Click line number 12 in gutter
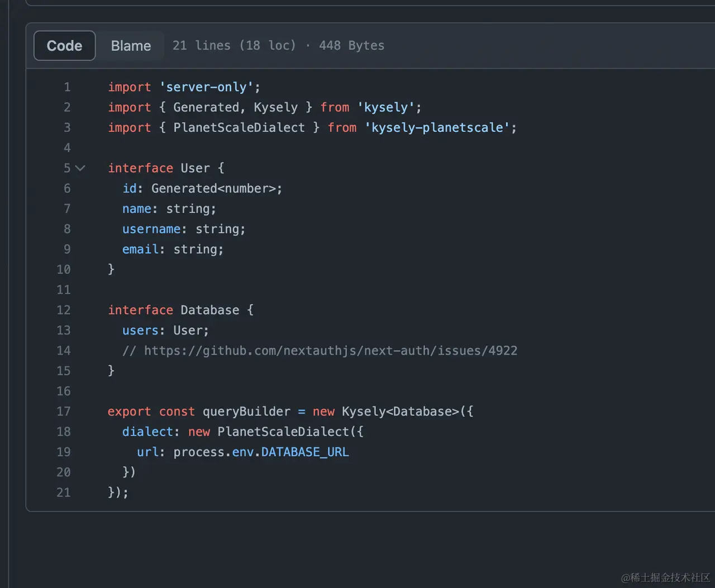The width and height of the screenshot is (715, 588). (x=64, y=310)
